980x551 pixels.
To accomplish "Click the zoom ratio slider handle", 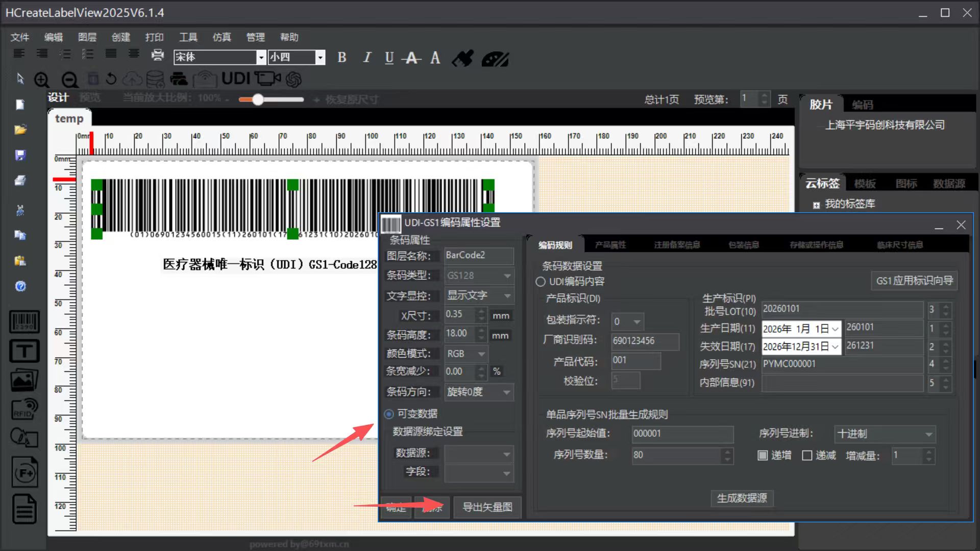I will point(258,99).
